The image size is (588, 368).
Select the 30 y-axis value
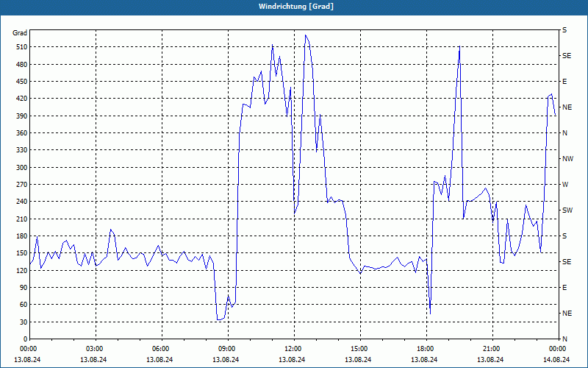[x=24, y=322]
